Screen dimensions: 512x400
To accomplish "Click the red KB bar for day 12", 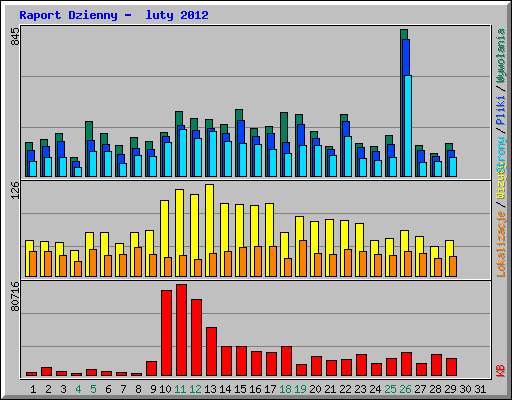I will [x=196, y=338].
